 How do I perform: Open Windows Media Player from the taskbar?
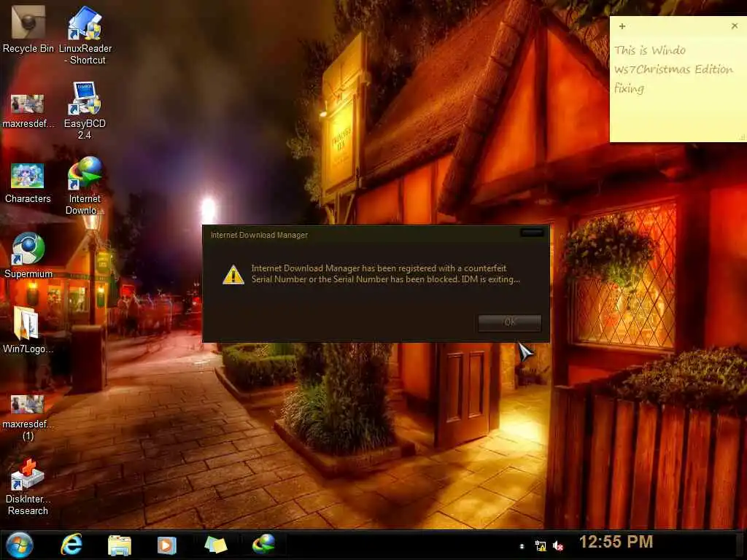coord(167,545)
